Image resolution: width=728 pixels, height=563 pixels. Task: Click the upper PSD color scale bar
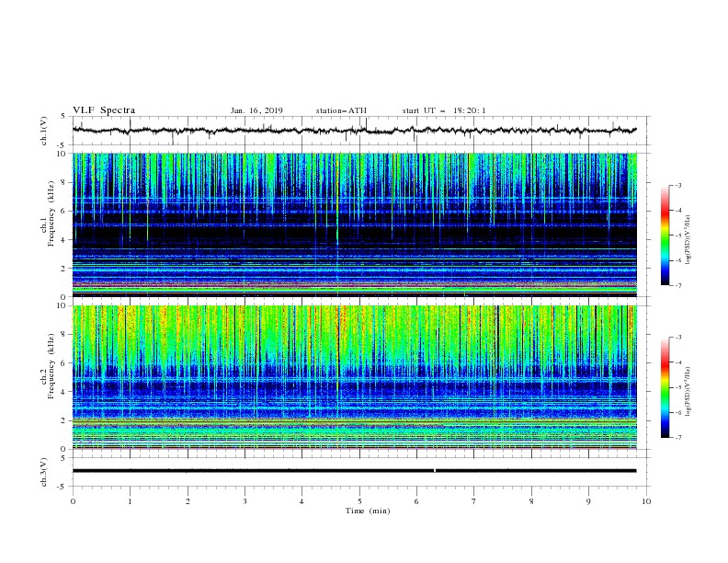tap(665, 236)
